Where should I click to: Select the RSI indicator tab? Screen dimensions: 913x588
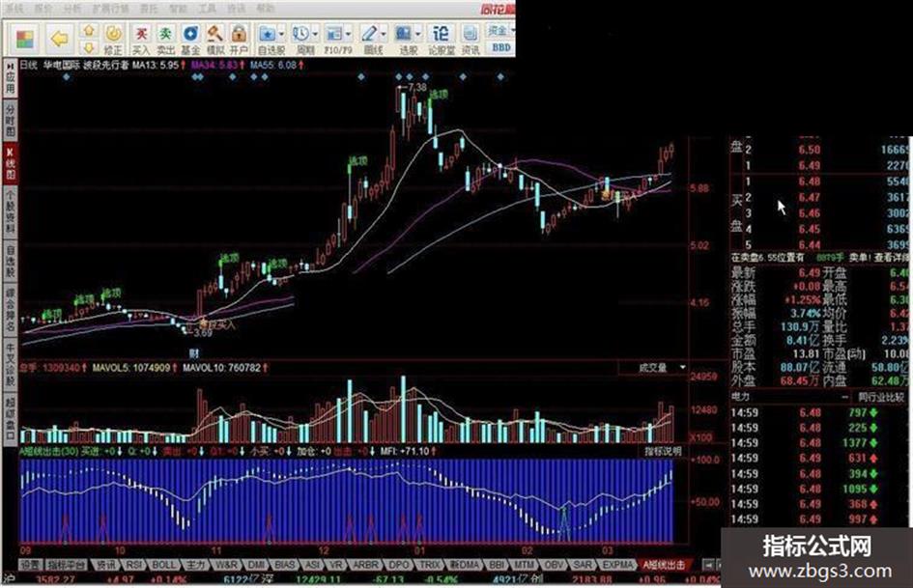(134, 565)
